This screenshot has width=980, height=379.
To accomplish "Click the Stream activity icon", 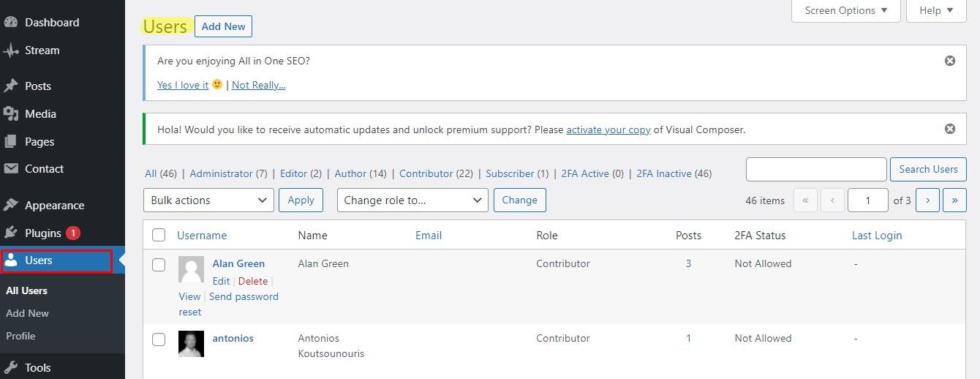I will coord(10,50).
